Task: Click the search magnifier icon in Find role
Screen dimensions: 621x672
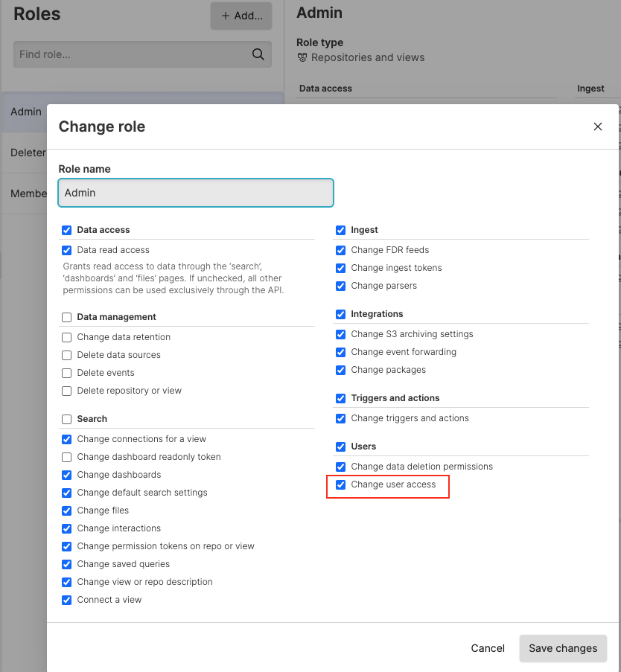Action: [x=258, y=54]
